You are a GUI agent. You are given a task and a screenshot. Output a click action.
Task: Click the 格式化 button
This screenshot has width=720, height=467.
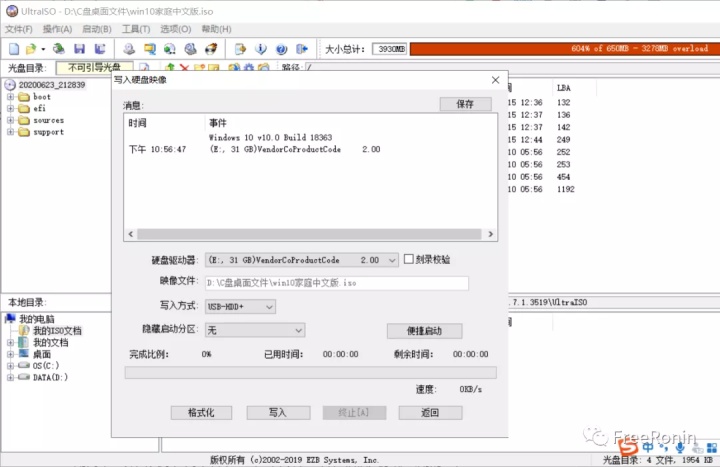201,413
